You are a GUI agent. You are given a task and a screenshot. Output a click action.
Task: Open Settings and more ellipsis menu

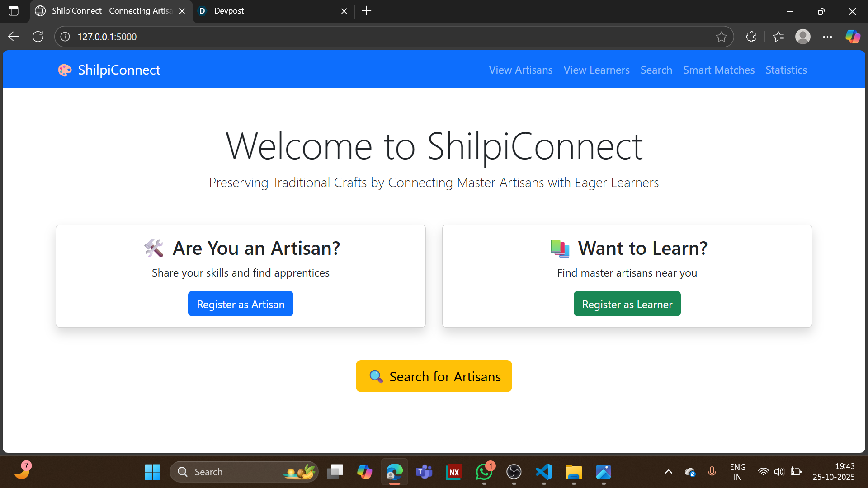pos(827,37)
